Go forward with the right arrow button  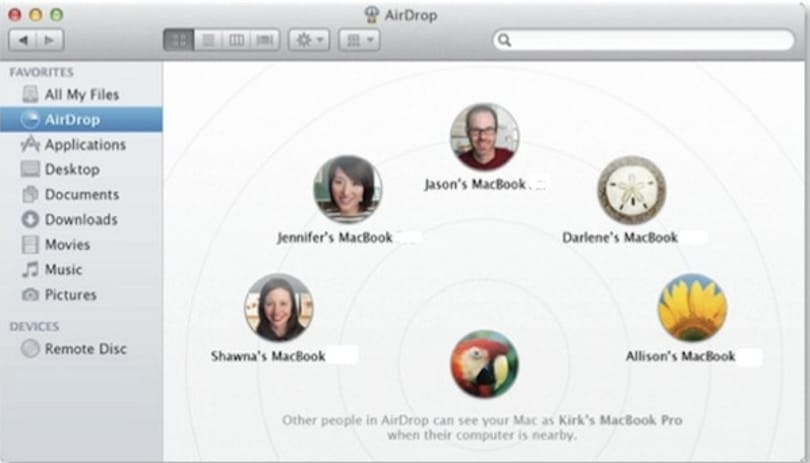pos(50,40)
